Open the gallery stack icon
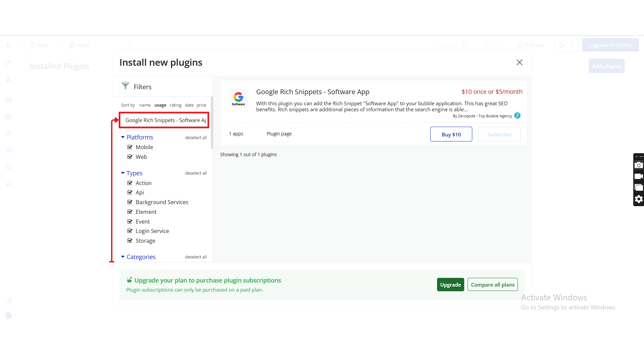Image resolution: width=644 pixels, height=362 pixels. 639,188
